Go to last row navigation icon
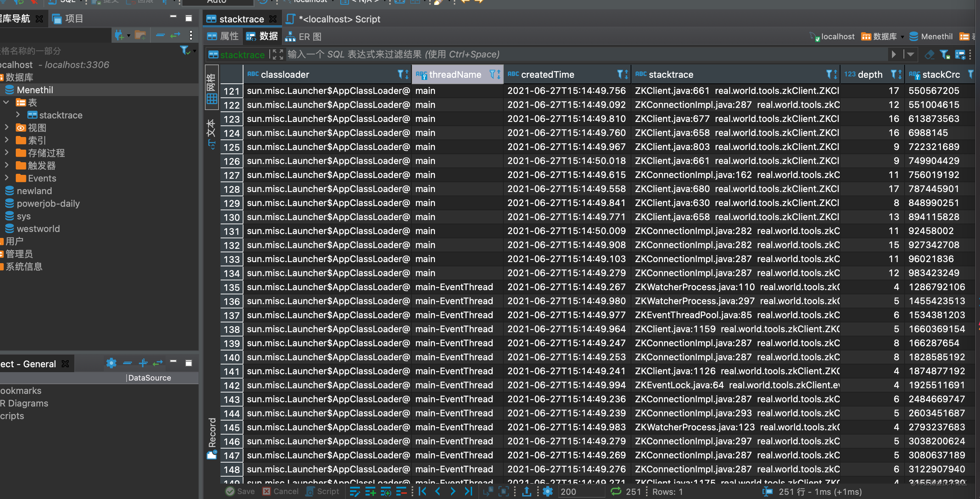 (468, 491)
